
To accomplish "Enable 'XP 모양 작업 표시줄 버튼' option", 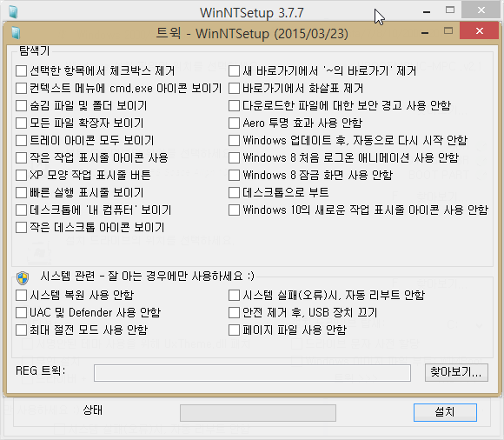I will [21, 175].
